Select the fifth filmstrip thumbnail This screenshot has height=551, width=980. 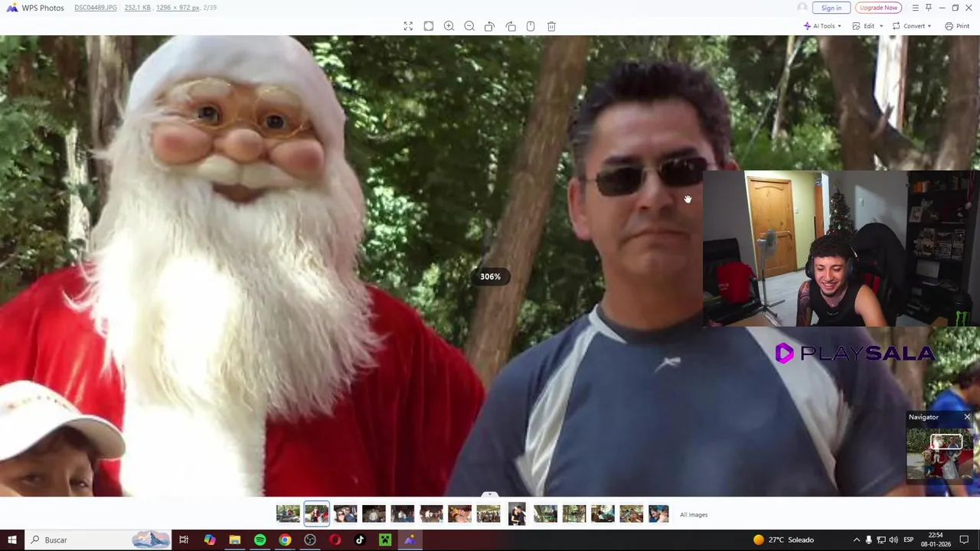tap(402, 514)
